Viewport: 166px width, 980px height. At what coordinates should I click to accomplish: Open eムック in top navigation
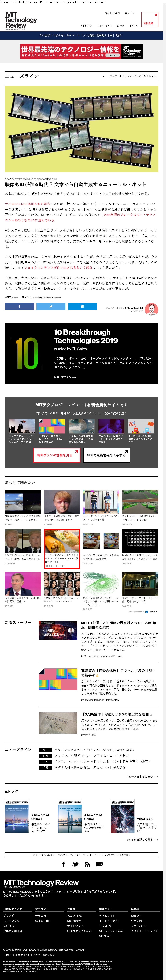click(120, 26)
